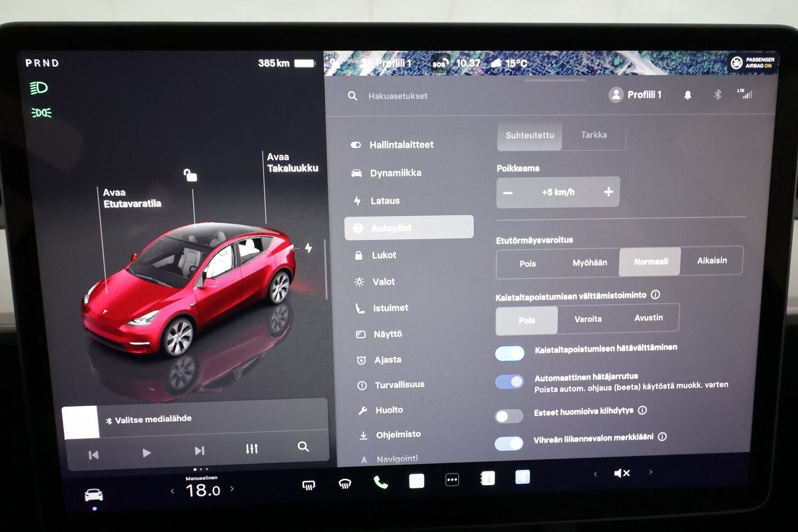Screen dimensions: 798x532
Task: Increase speed offset with plus button
Action: point(608,192)
